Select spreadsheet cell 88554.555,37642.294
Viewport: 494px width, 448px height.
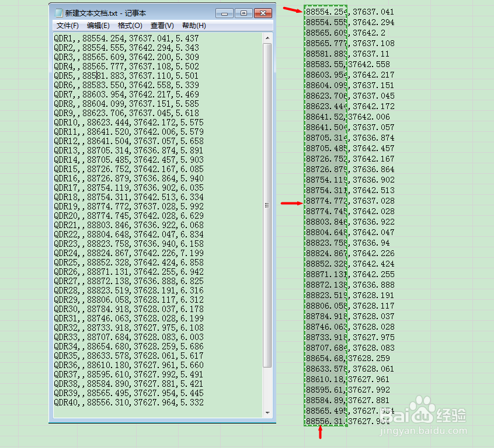[x=326, y=22]
